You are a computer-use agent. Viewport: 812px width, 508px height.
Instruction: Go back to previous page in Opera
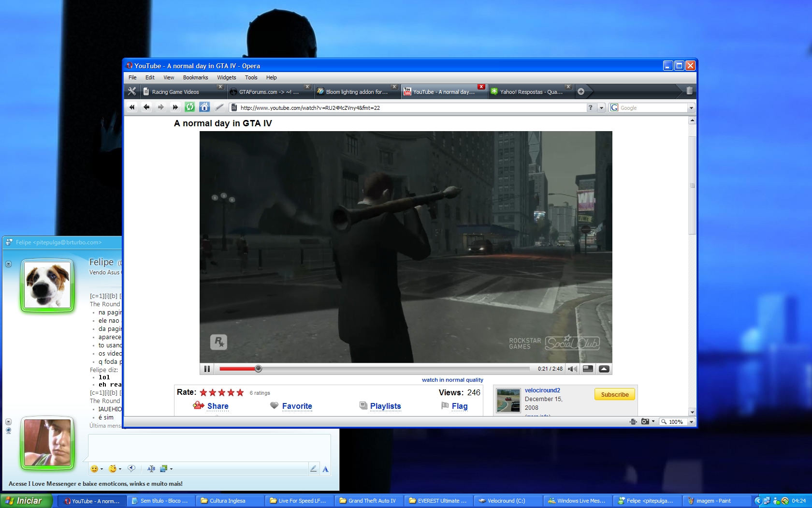pos(146,107)
